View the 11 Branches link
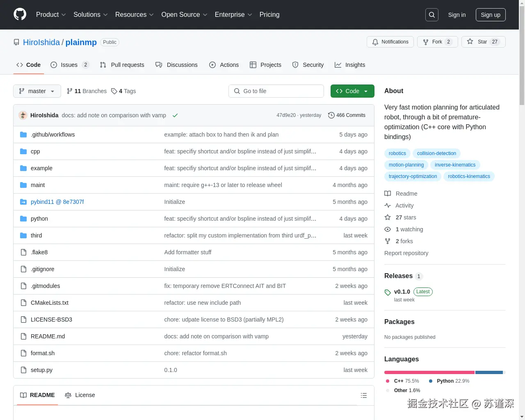The image size is (525, 420). [87, 91]
